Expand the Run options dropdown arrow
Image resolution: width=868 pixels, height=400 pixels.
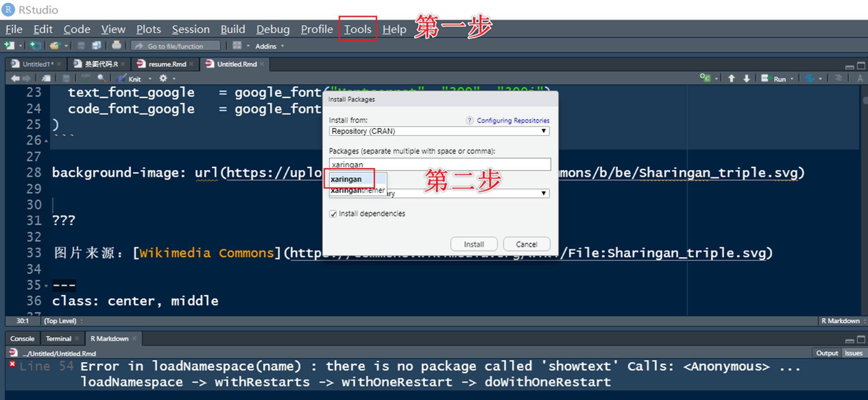792,79
